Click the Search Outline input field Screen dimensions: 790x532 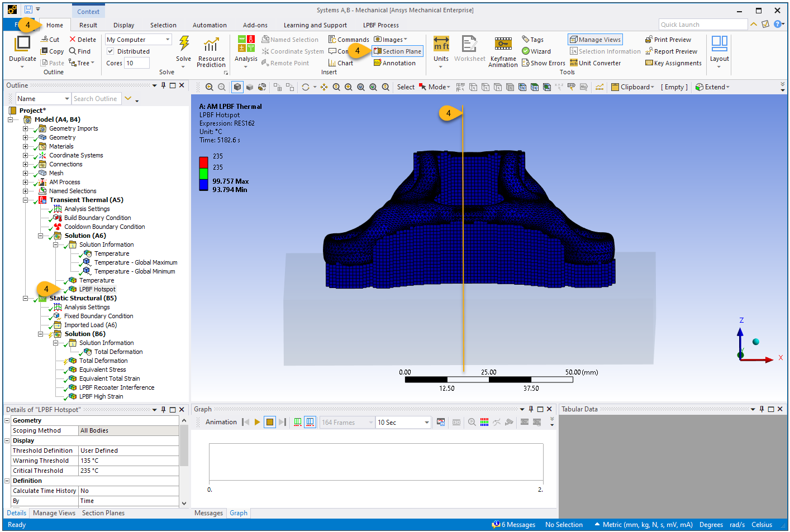click(x=96, y=99)
